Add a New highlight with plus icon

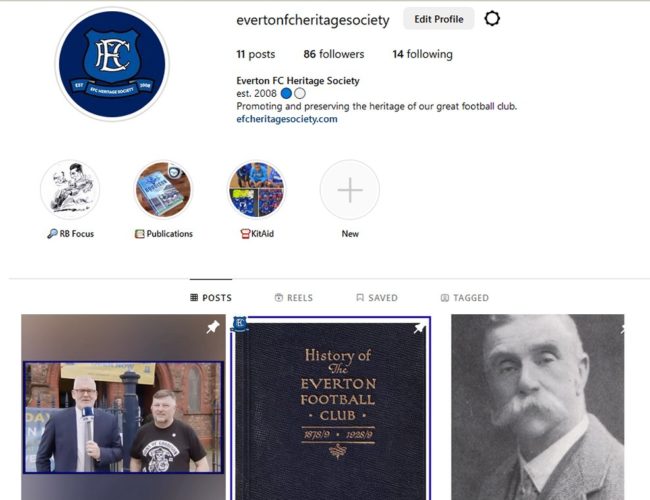[x=350, y=189]
